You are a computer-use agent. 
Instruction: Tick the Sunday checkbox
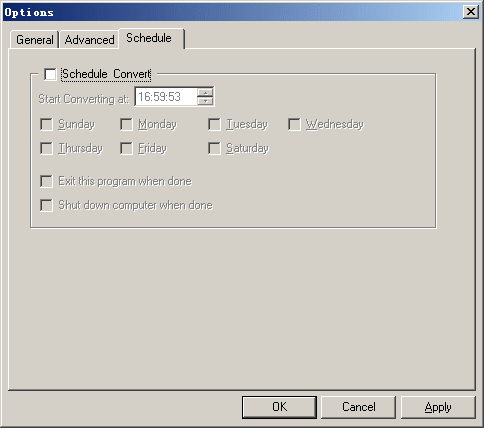click(46, 124)
